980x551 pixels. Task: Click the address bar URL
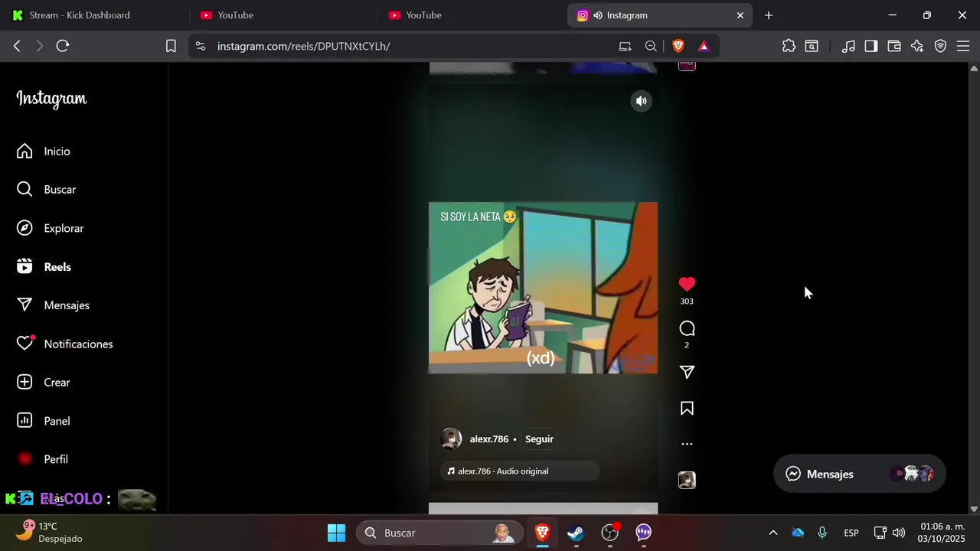303,46
